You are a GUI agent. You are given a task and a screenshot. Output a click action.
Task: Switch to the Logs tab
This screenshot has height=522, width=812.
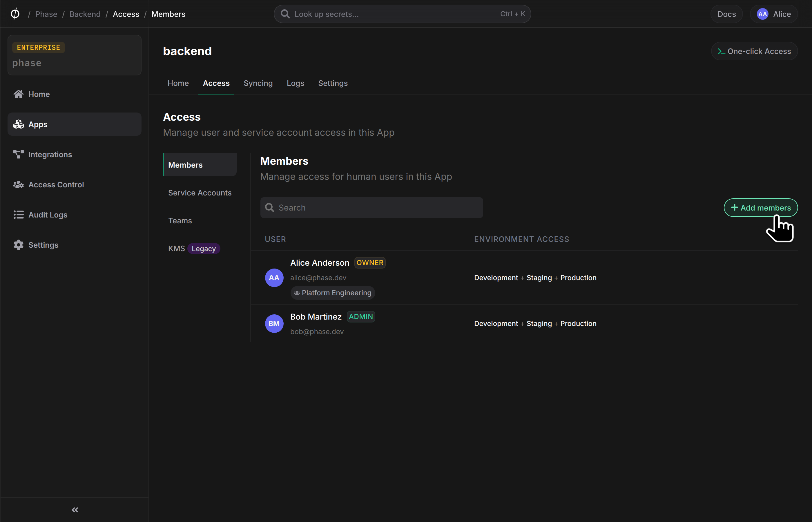pyautogui.click(x=295, y=83)
